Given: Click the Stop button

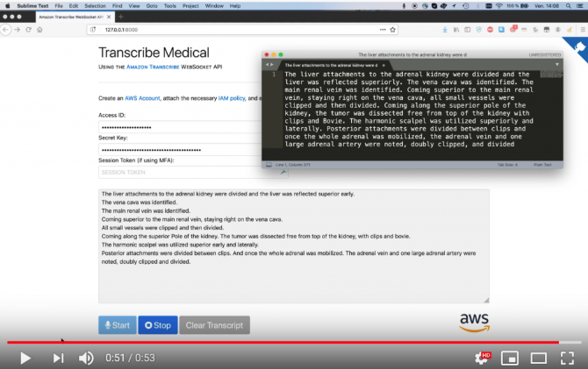Looking at the screenshot, I should click(158, 325).
